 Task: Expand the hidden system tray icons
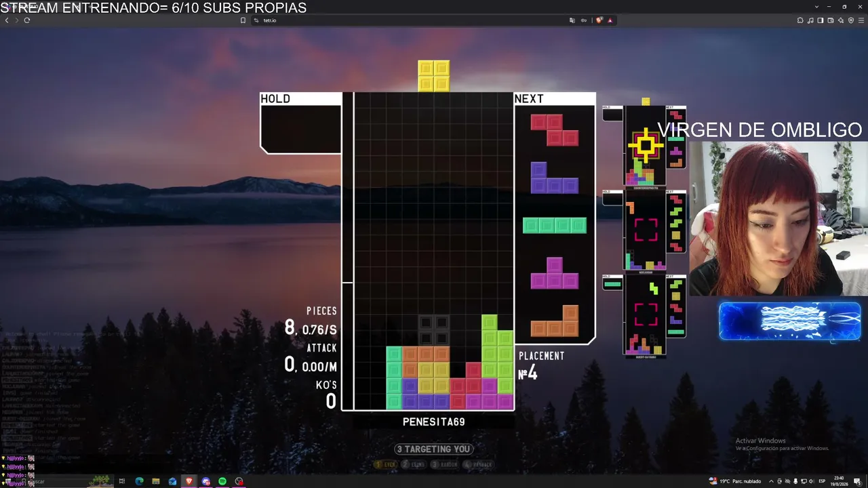[771, 481]
